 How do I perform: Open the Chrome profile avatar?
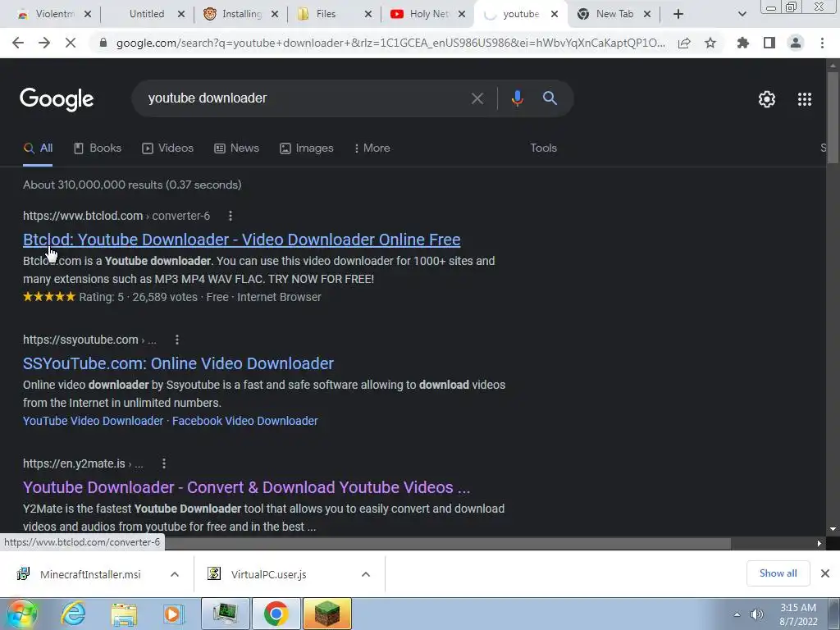pos(796,43)
